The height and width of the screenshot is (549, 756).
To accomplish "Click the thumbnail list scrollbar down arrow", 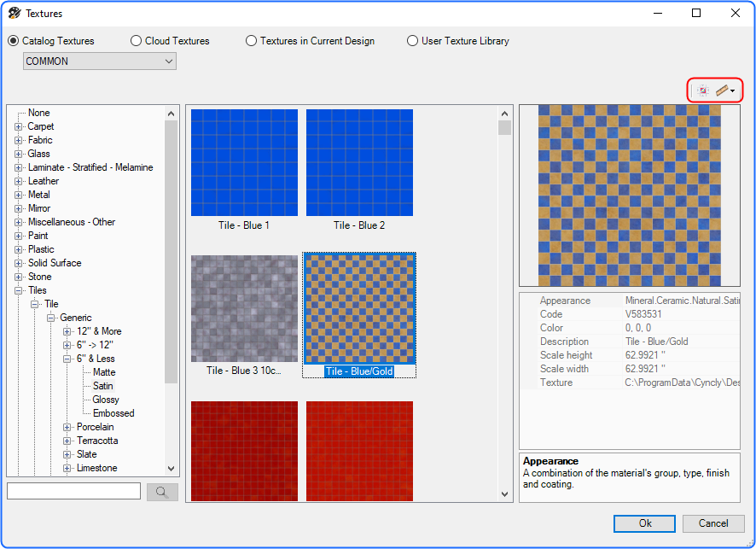I will pos(505,494).
